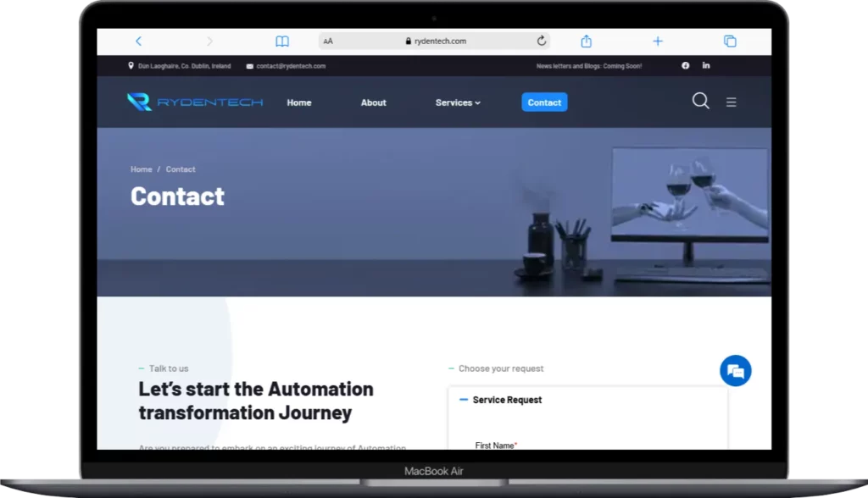Open the blue live chat bubble
Image resolution: width=868 pixels, height=498 pixels.
point(735,370)
